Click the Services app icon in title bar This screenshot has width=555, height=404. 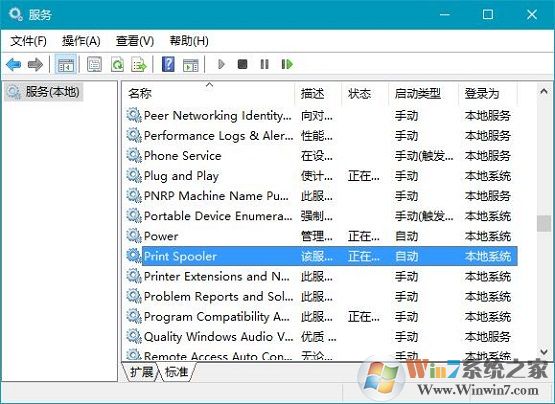point(16,15)
